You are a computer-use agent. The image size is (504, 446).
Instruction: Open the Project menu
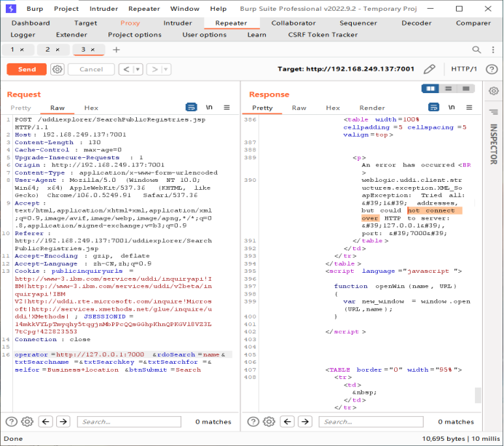click(x=66, y=9)
